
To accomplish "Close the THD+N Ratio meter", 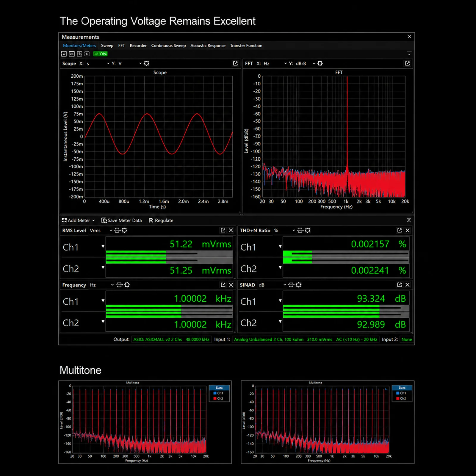I will click(408, 230).
